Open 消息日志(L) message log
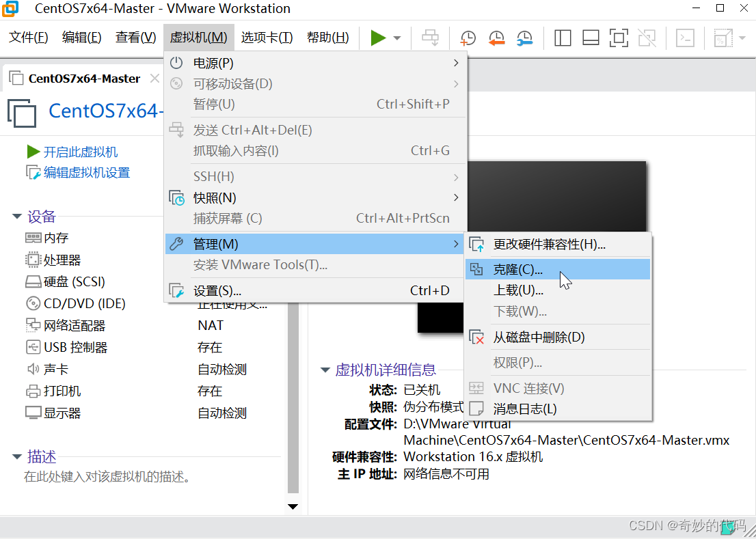This screenshot has width=756, height=539. coord(558,409)
